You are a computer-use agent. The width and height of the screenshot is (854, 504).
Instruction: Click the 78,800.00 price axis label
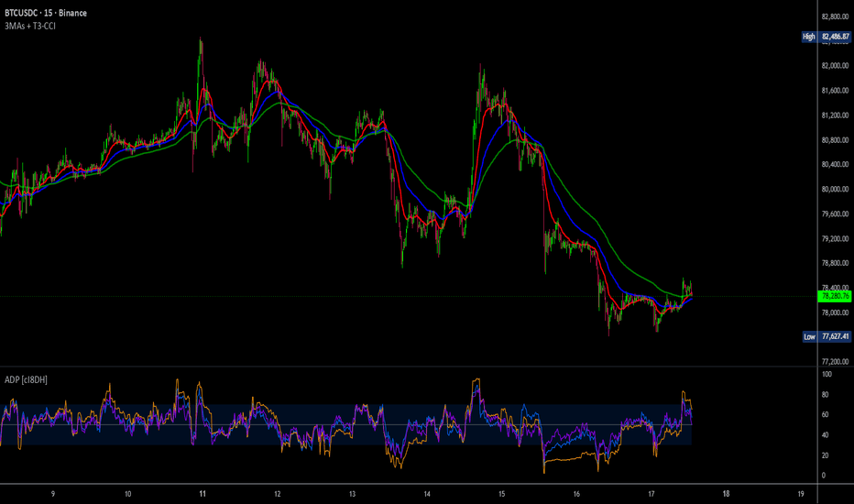(835, 263)
